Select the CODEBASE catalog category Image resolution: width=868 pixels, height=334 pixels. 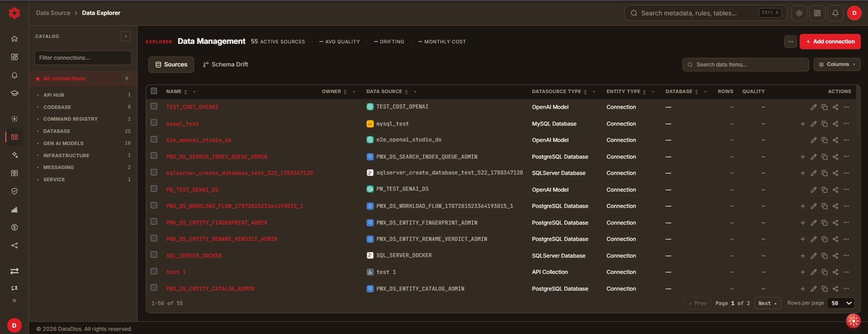(x=83, y=107)
